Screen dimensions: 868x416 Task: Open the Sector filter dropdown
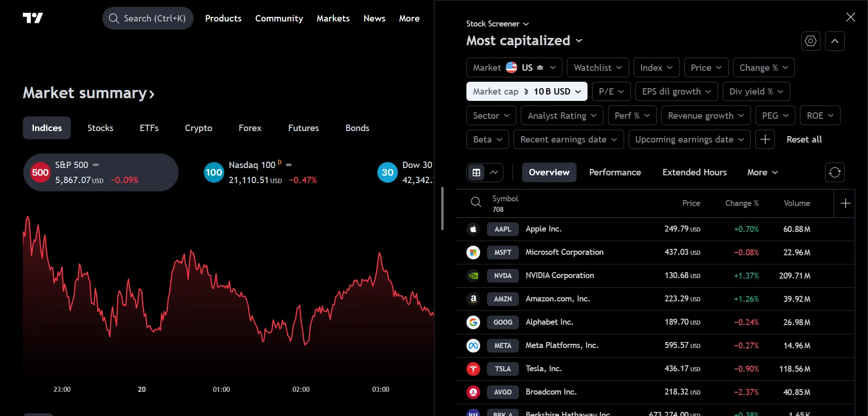click(491, 116)
